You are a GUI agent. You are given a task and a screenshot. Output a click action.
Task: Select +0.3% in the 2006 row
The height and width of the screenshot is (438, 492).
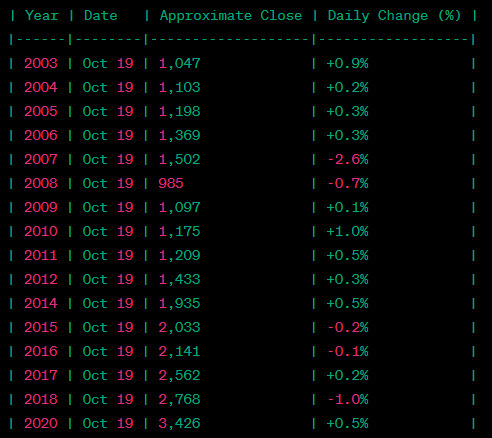click(348, 135)
